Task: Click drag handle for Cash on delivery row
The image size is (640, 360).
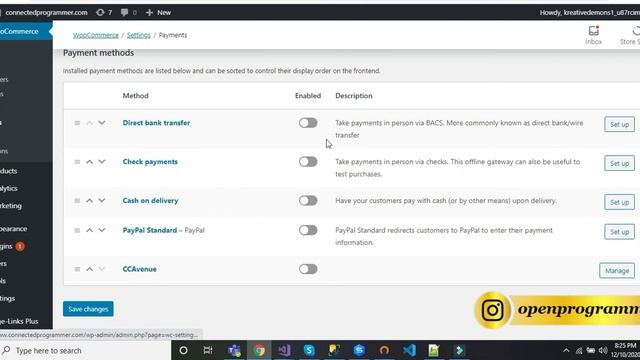Action: pyautogui.click(x=77, y=200)
